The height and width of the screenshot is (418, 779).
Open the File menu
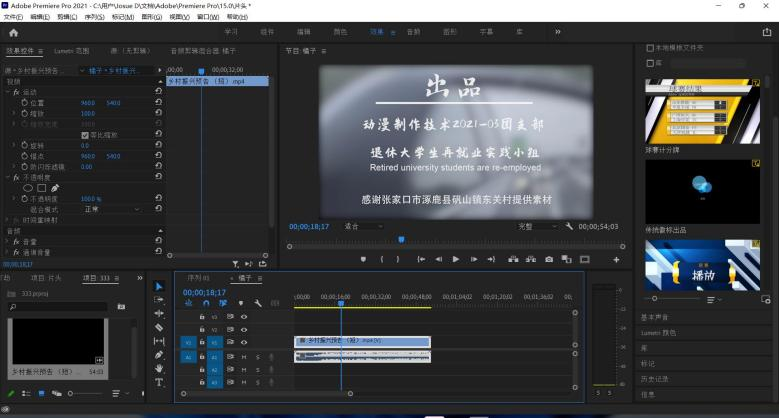pos(13,16)
